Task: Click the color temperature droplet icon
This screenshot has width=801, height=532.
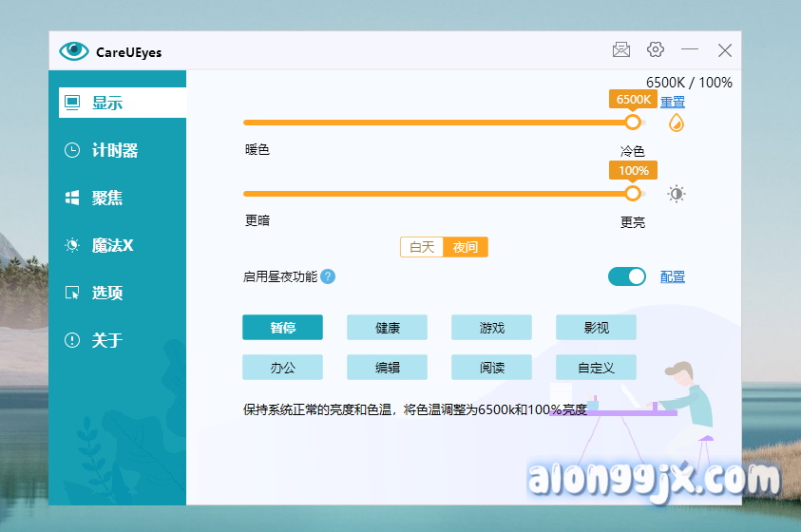Action: [677, 123]
